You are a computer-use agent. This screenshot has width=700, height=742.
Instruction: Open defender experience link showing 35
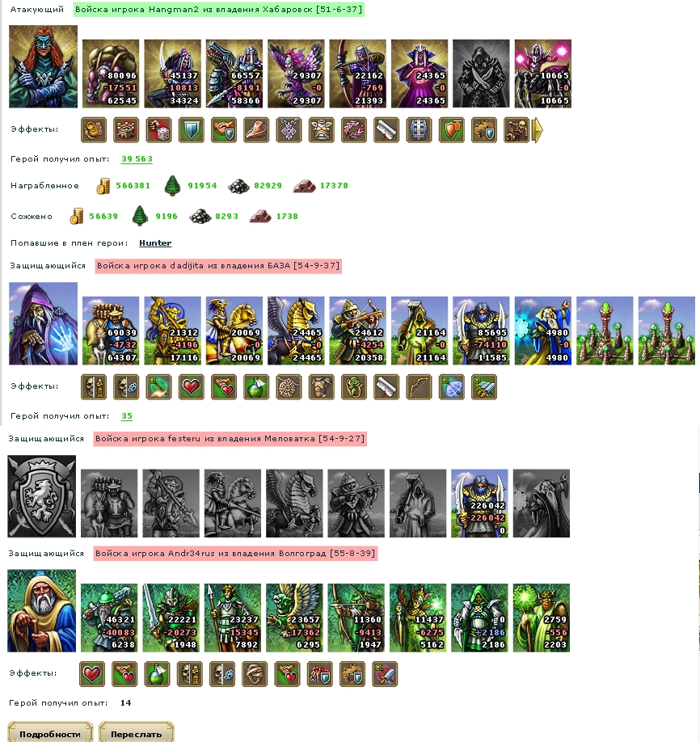coord(126,416)
